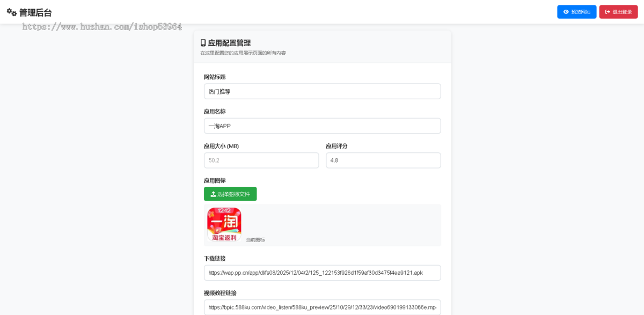Upload a new icon with 选择图标文件
The height and width of the screenshot is (315, 644).
tap(230, 194)
